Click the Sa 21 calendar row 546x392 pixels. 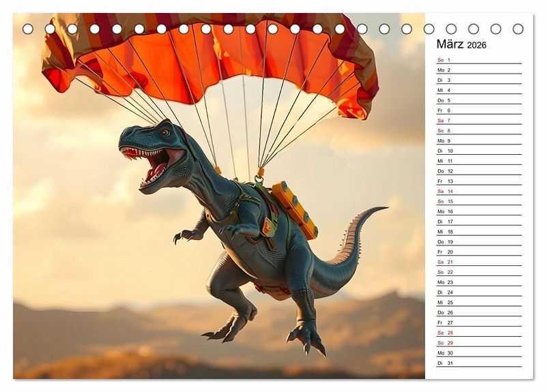point(478,262)
